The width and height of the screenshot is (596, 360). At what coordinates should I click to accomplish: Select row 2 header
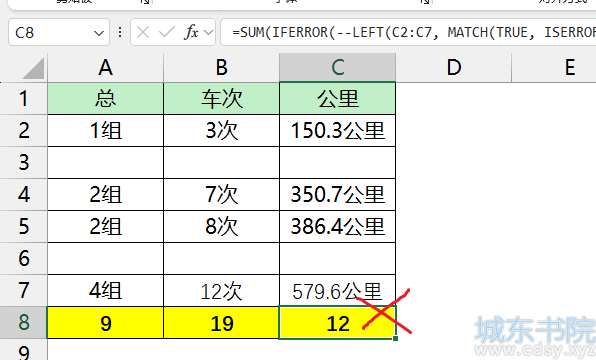(x=24, y=130)
